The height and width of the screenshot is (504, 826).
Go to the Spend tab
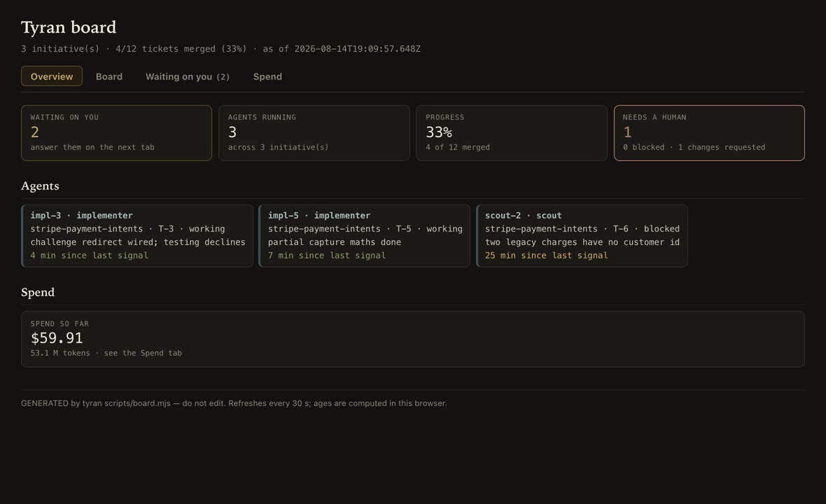coord(267,76)
